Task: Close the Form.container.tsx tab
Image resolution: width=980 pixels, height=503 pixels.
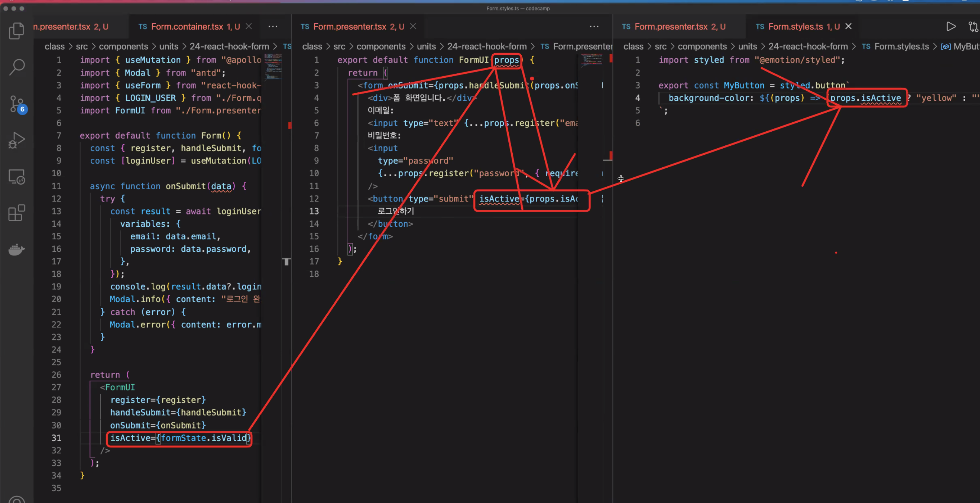Action: (249, 26)
